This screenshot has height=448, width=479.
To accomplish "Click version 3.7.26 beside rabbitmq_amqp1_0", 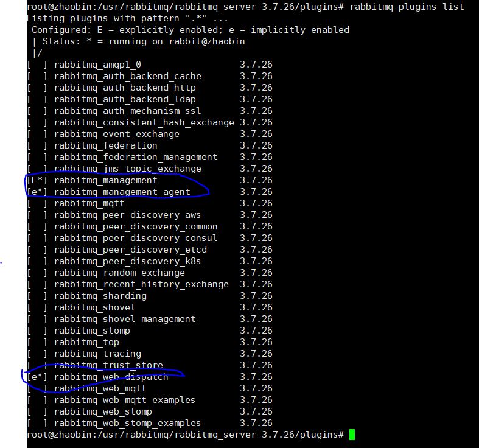I will click(x=256, y=65).
